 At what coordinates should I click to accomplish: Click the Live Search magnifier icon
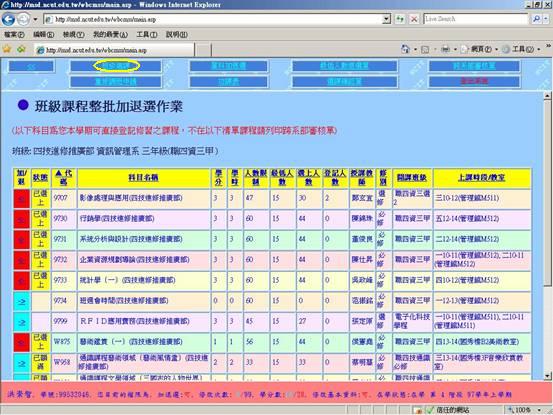[536, 19]
